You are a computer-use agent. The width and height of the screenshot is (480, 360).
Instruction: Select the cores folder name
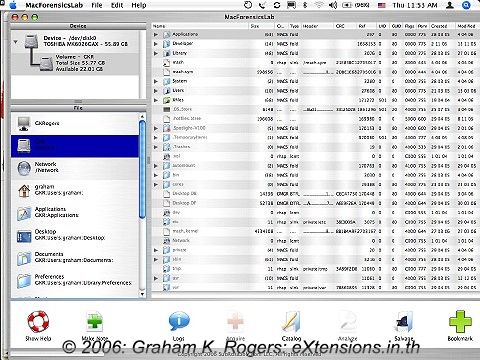click(178, 184)
